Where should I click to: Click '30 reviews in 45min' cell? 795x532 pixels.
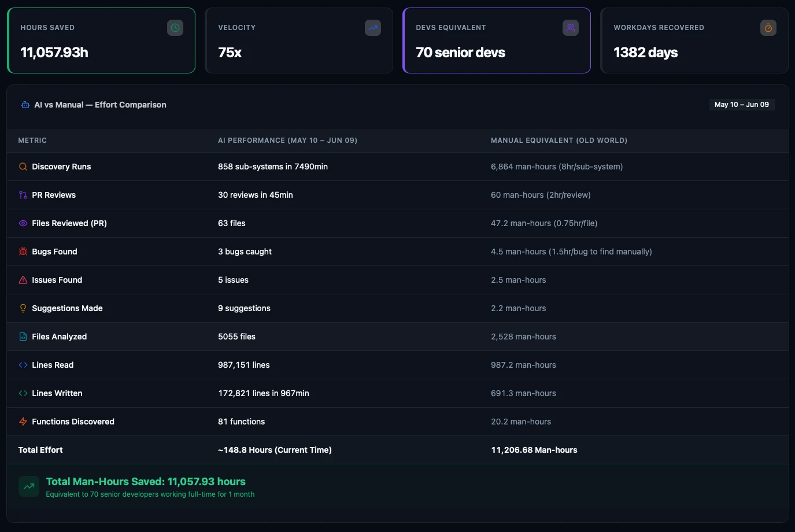click(x=256, y=195)
